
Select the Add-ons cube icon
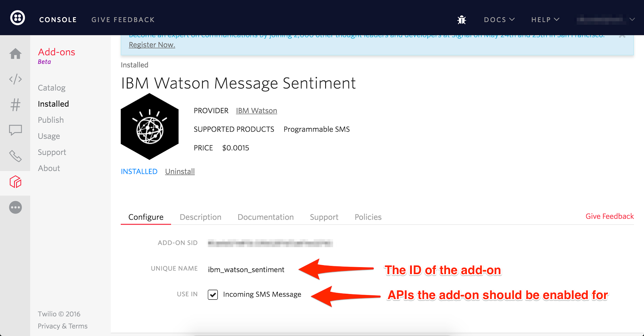tap(15, 182)
